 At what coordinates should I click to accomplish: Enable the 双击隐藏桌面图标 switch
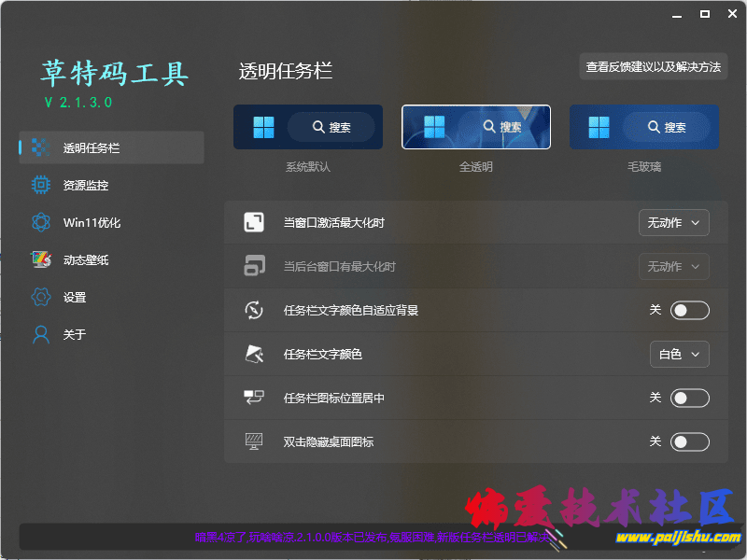click(690, 441)
